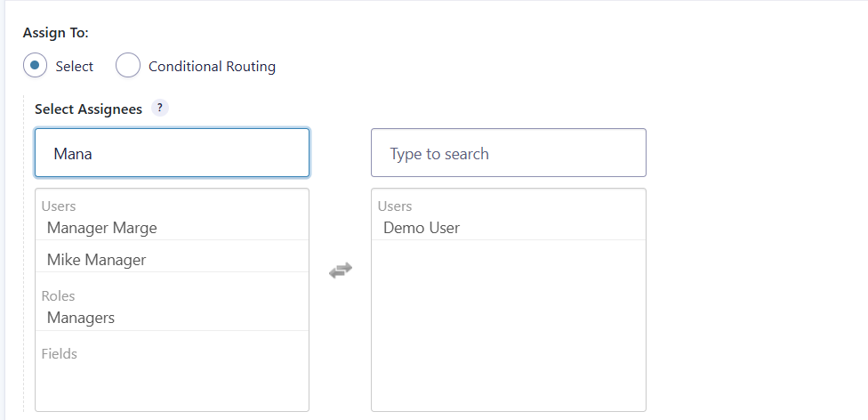Click the Assign To label
Screen dimensions: 868x420
(56, 33)
